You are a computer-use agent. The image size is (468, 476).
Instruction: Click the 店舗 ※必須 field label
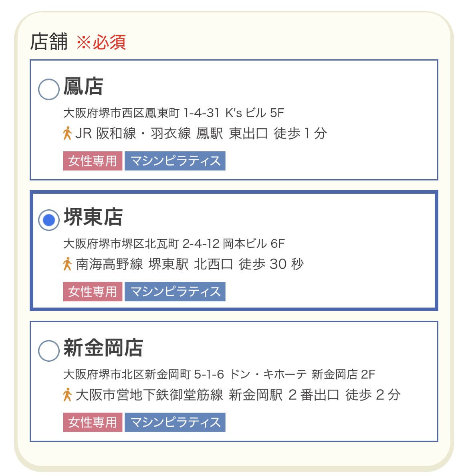[x=78, y=42]
